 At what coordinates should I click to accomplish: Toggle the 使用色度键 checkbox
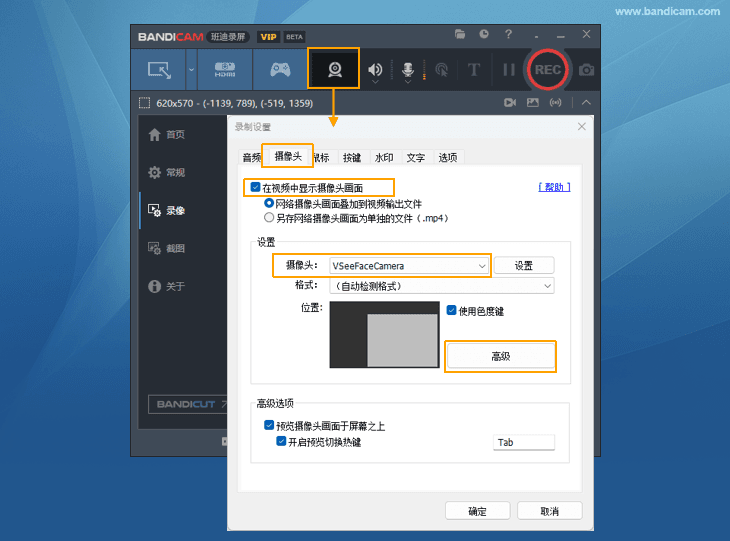tap(451, 310)
